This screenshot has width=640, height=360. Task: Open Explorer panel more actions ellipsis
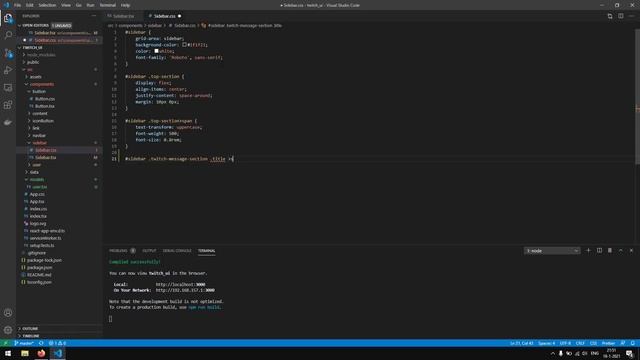pos(94,16)
